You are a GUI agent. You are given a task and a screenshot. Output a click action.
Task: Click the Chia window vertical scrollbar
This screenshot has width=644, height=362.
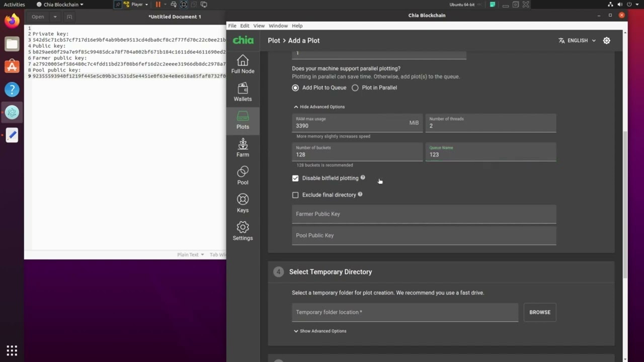tap(625, 204)
